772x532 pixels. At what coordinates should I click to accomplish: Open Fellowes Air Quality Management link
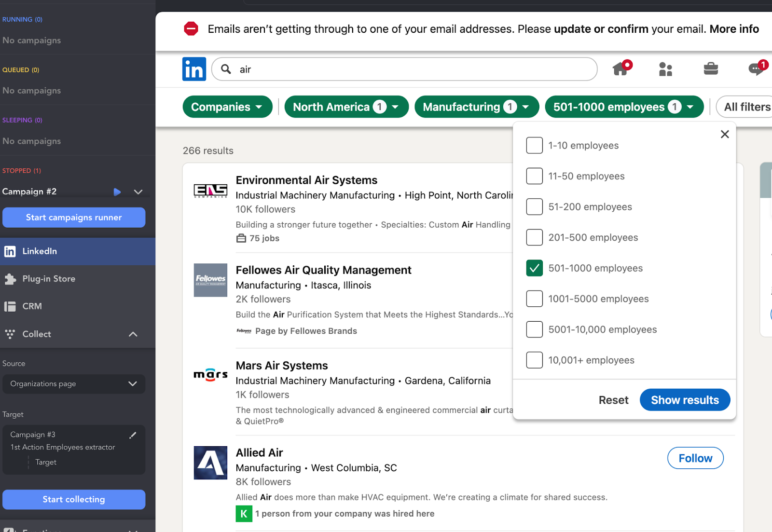point(323,270)
